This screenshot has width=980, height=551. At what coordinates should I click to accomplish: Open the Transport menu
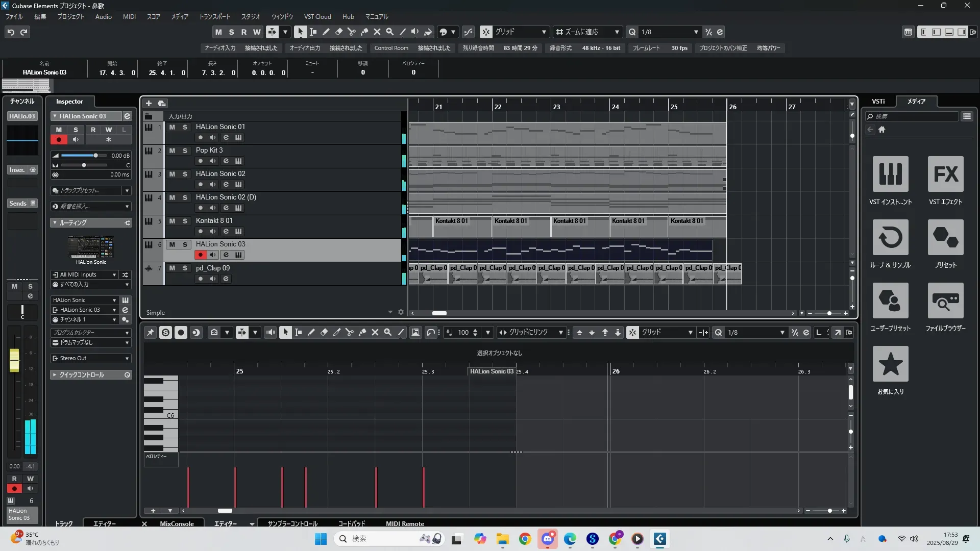(214, 16)
